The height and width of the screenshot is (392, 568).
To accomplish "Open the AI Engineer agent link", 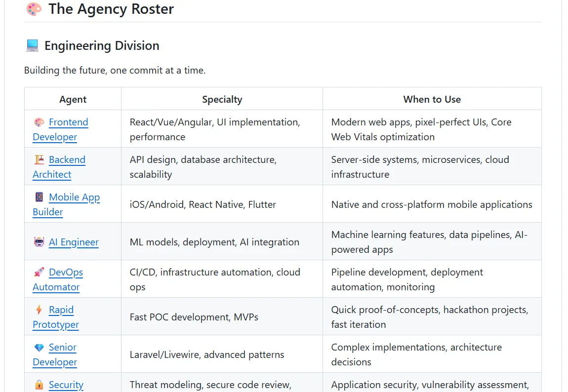I will pyautogui.click(x=74, y=242).
